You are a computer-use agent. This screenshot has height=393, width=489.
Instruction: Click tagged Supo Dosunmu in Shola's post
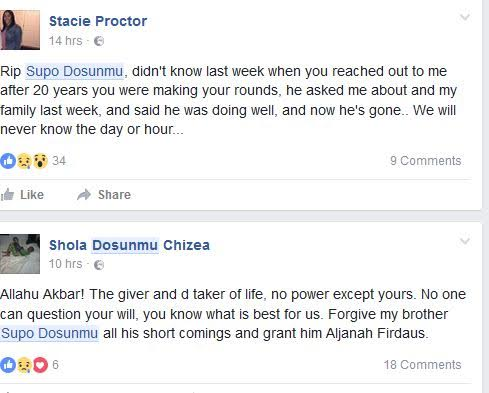tap(49, 333)
